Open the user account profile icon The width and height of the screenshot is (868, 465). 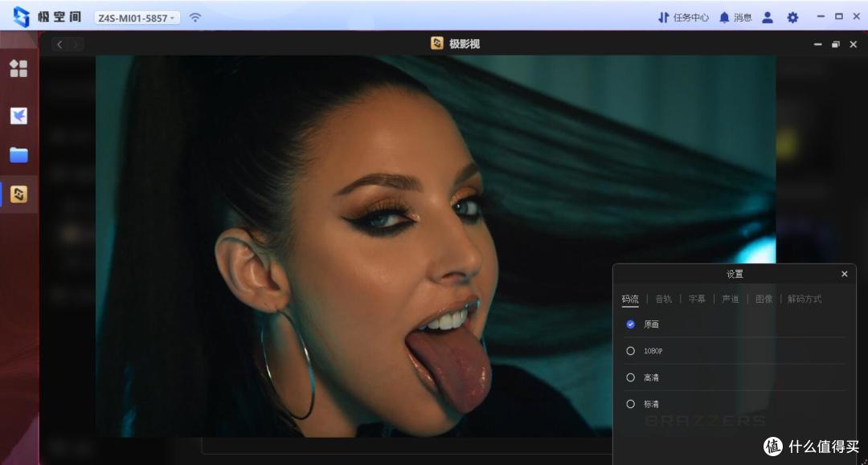point(768,18)
